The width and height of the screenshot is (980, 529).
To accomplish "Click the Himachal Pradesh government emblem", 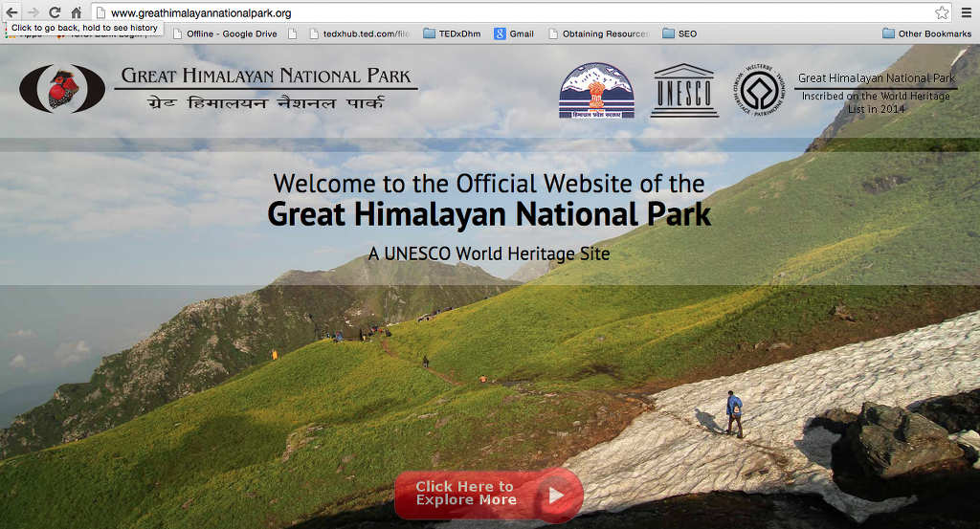I will (x=596, y=91).
